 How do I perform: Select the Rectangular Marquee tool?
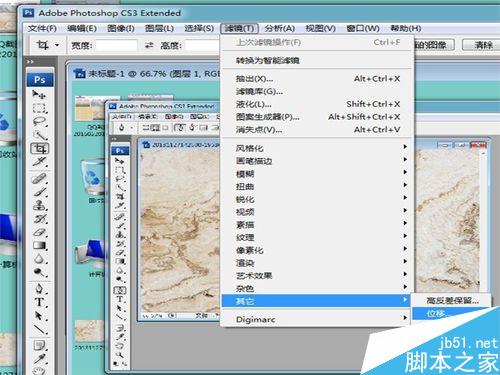click(39, 108)
